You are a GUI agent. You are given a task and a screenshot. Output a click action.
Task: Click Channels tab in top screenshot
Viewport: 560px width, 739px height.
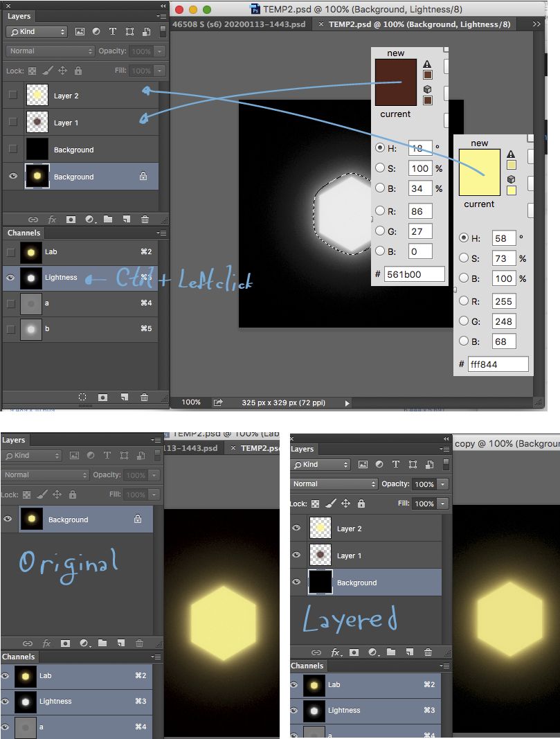point(24,233)
